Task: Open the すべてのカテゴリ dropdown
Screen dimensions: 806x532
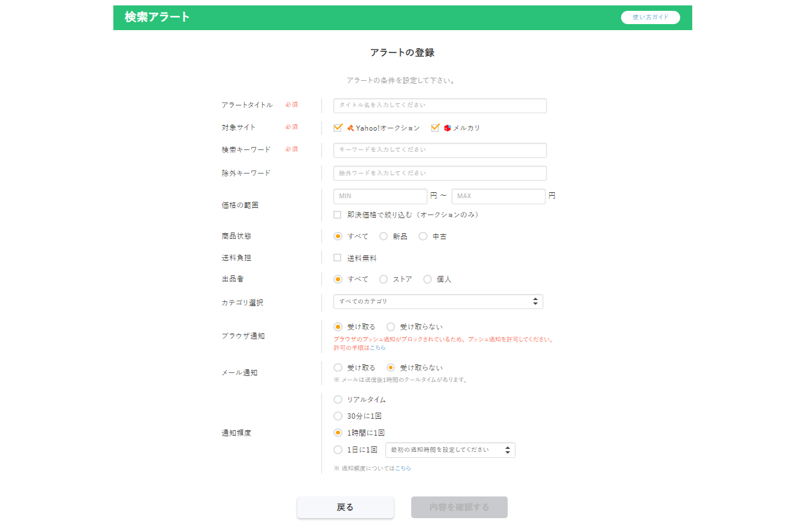Action: click(438, 301)
